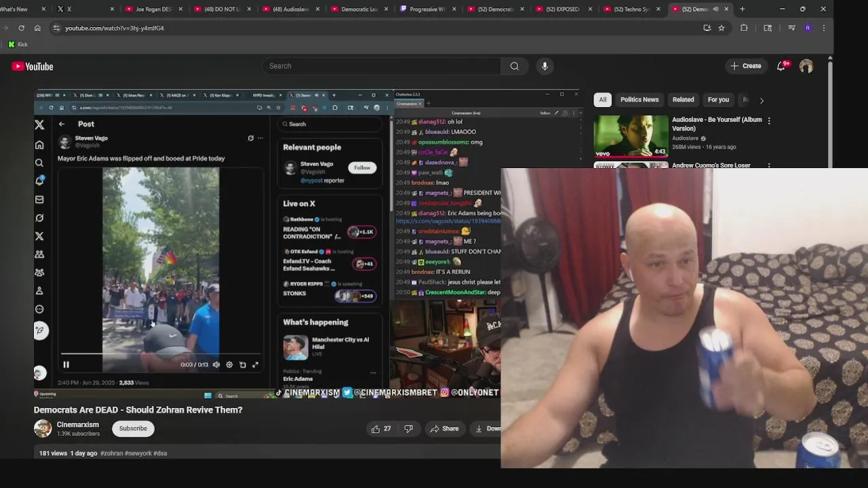Open Andrew Cuomo's Sore Loser video title
Viewport: 868px width, 488px height.
(x=711, y=165)
